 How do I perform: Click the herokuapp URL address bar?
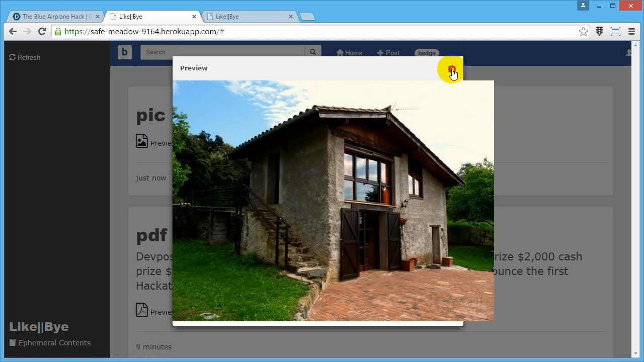coord(320,31)
